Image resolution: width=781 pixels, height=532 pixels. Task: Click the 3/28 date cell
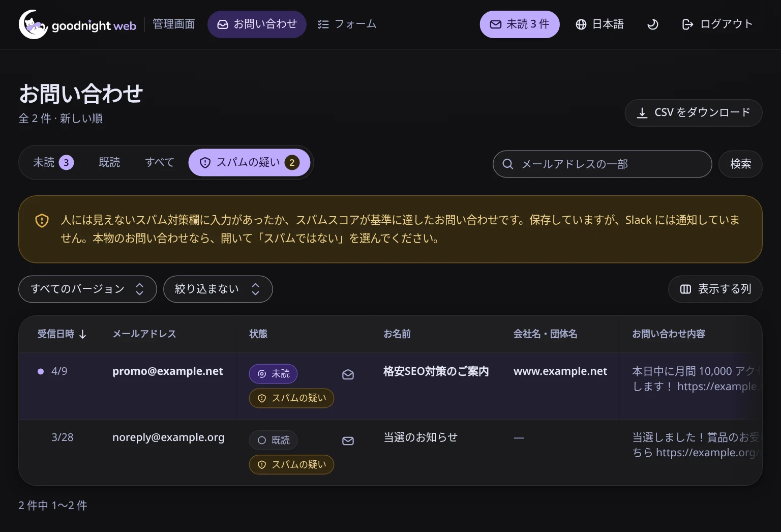click(62, 437)
